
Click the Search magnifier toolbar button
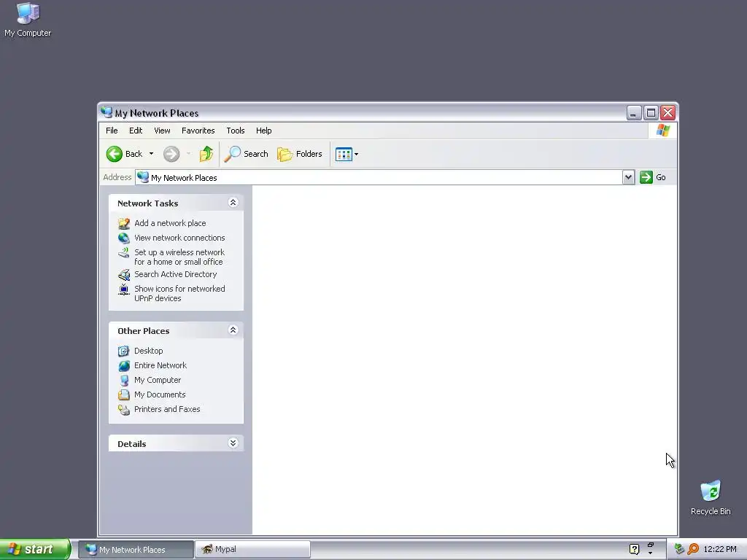pyautogui.click(x=247, y=154)
